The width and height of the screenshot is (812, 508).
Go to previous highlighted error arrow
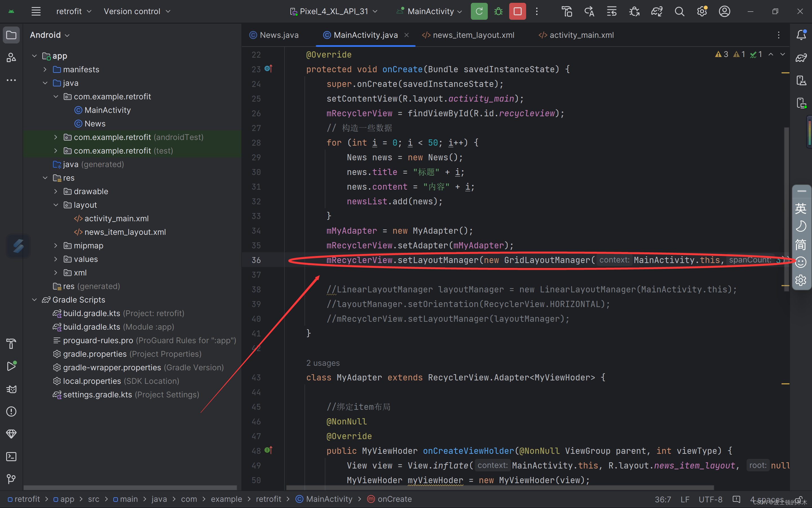(771, 54)
